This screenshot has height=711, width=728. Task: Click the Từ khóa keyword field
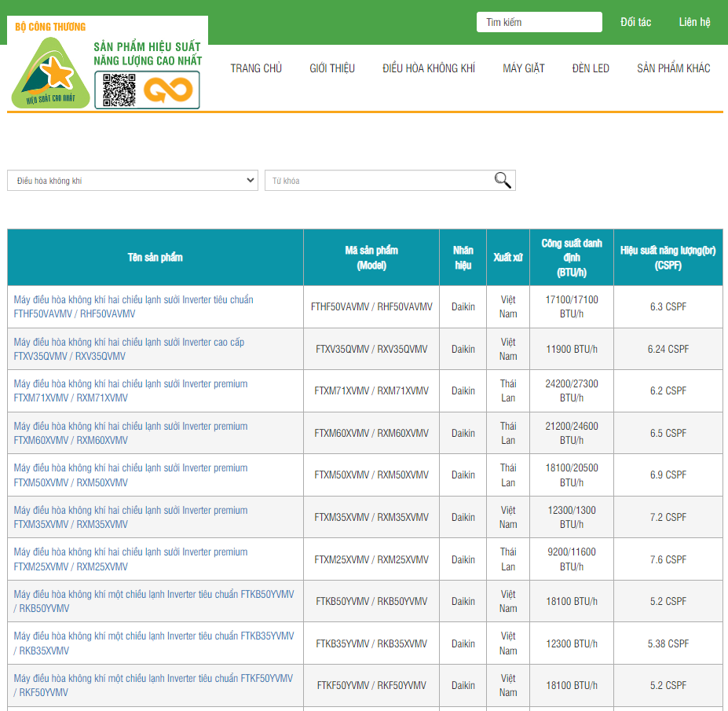(390, 181)
